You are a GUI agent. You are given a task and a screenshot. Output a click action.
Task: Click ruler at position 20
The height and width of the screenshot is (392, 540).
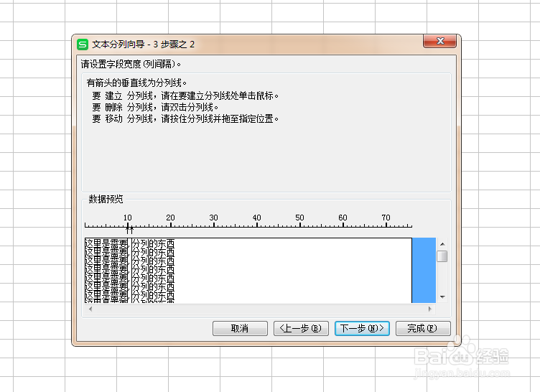(170, 225)
